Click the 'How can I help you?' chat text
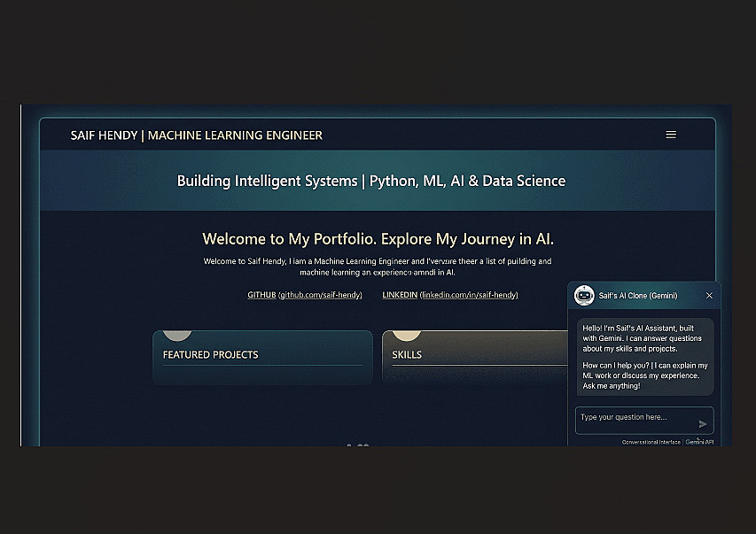 pos(645,375)
